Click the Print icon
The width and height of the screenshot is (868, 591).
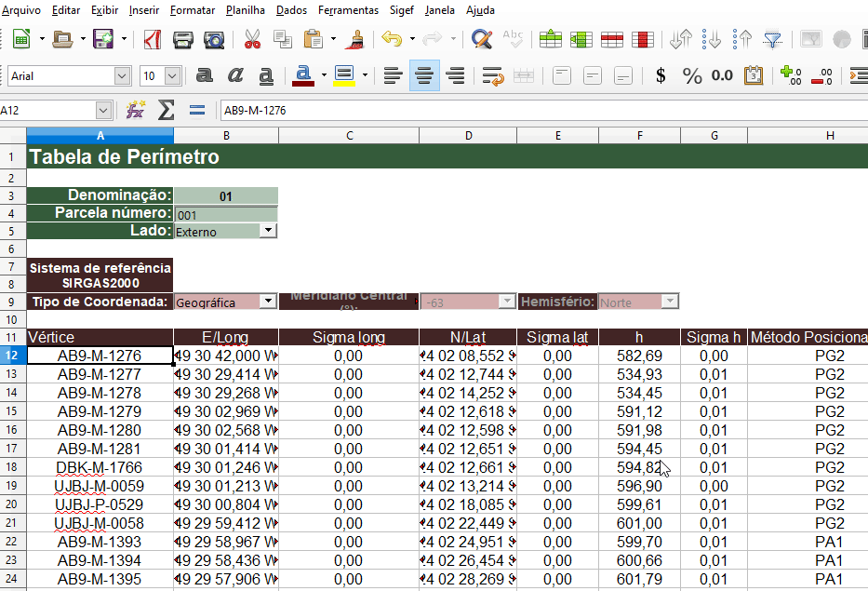point(182,39)
